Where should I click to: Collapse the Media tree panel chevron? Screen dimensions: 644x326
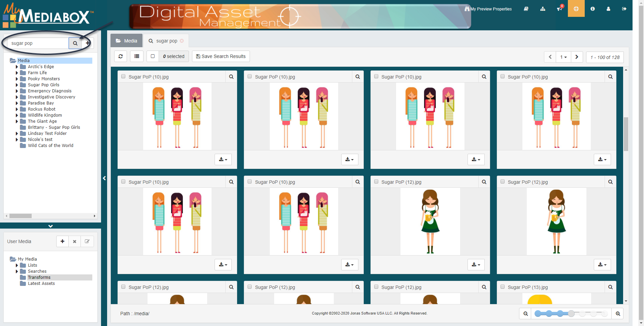[x=51, y=226]
